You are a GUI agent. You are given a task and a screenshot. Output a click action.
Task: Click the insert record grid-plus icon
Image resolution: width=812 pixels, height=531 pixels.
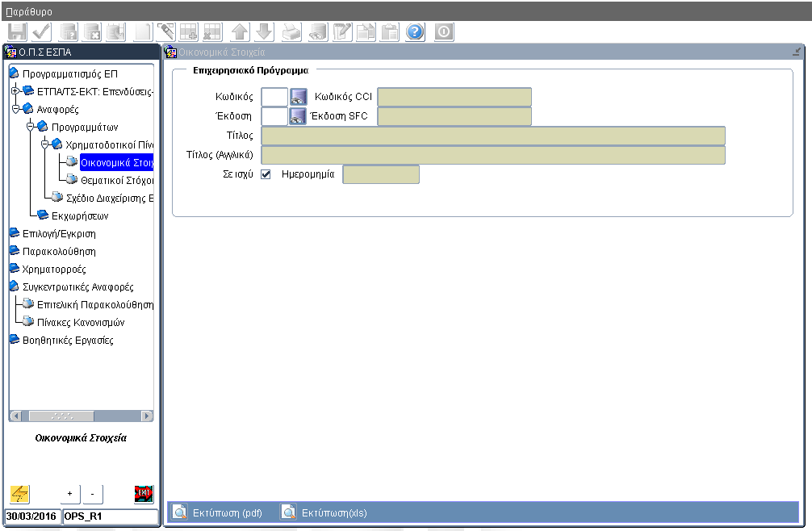pyautogui.click(x=189, y=32)
